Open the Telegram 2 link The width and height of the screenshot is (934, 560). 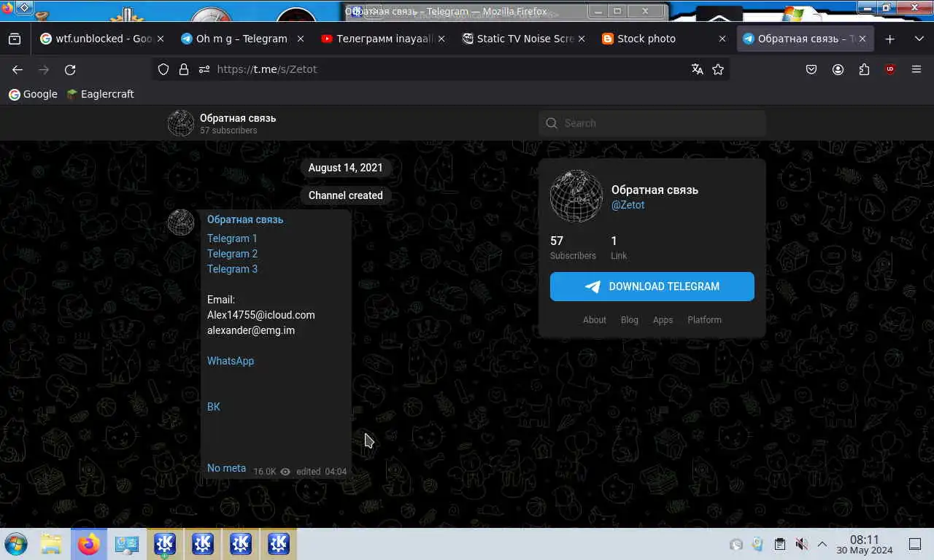pos(232,254)
